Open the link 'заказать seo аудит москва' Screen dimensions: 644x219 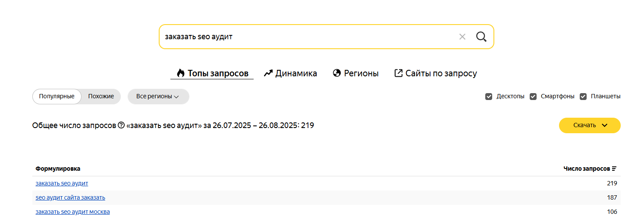click(x=72, y=212)
